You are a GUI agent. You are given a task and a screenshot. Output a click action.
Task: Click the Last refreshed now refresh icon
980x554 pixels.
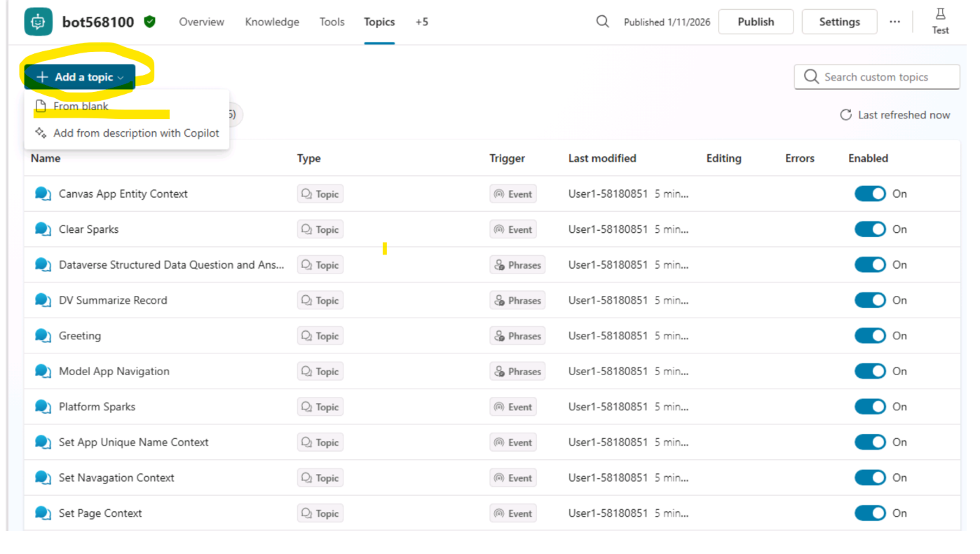[x=845, y=115]
